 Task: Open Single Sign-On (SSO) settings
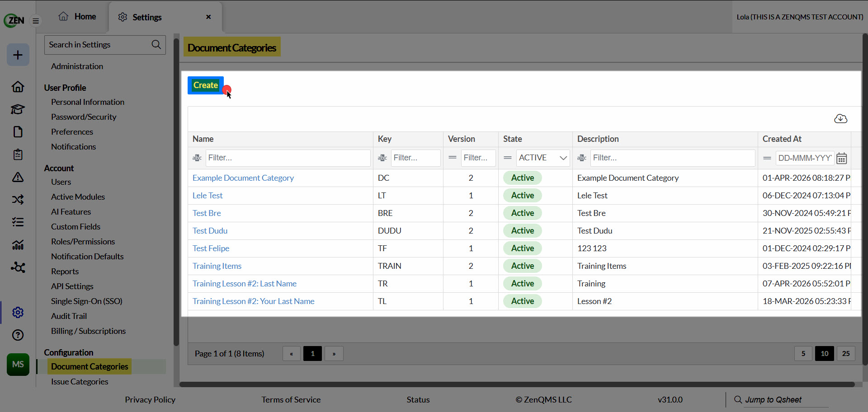pos(87,301)
